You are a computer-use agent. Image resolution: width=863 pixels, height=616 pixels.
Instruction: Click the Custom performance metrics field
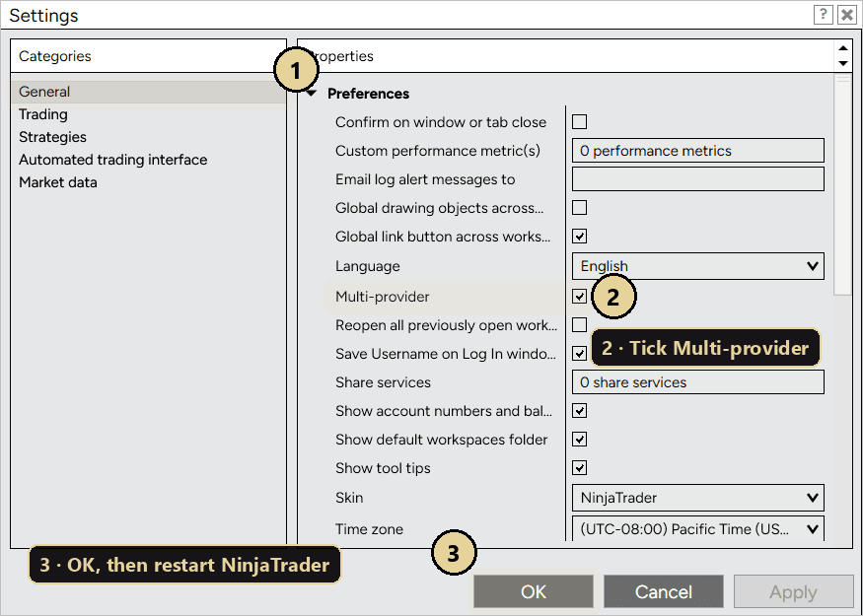tap(698, 151)
